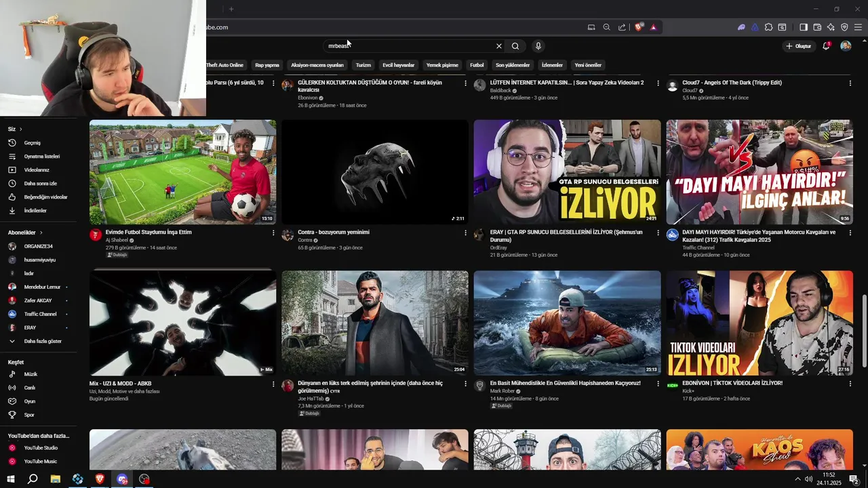868x488 pixels.
Task: Play the Mark Rober prison escape thumbnail
Action: 567,323
